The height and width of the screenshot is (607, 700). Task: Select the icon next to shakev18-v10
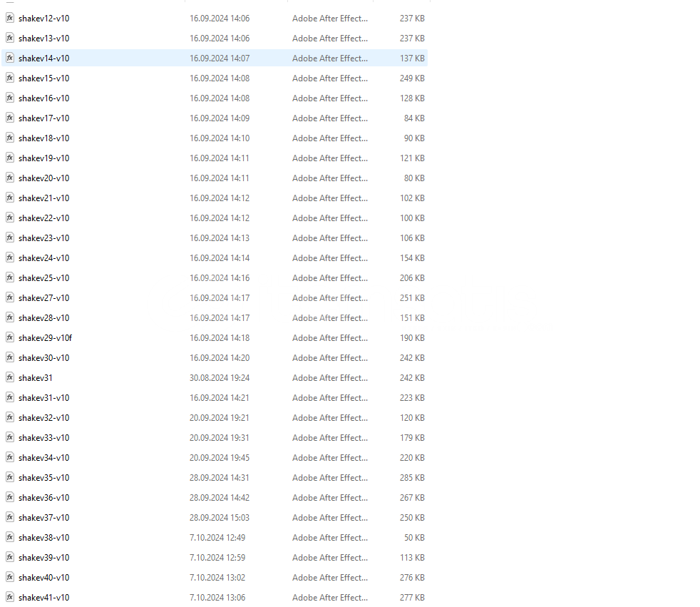10,138
